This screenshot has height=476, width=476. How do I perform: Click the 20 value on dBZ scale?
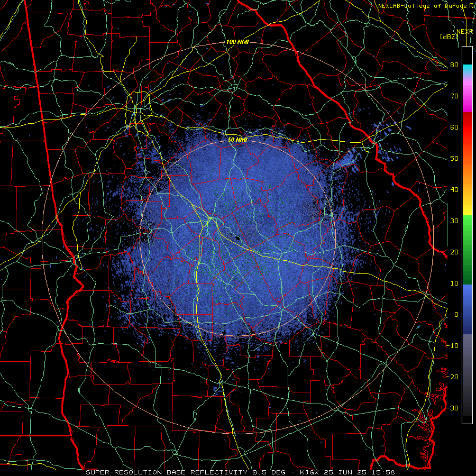point(454,252)
